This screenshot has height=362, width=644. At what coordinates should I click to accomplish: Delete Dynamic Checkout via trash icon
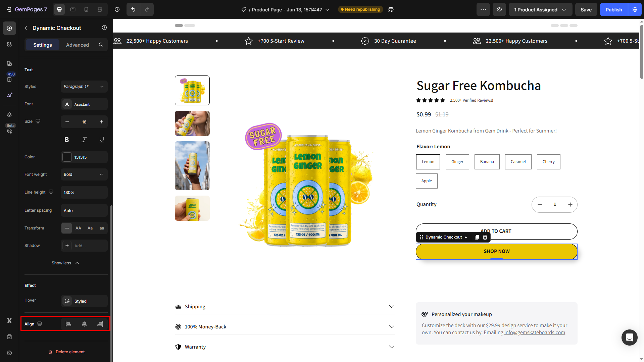tap(485, 237)
